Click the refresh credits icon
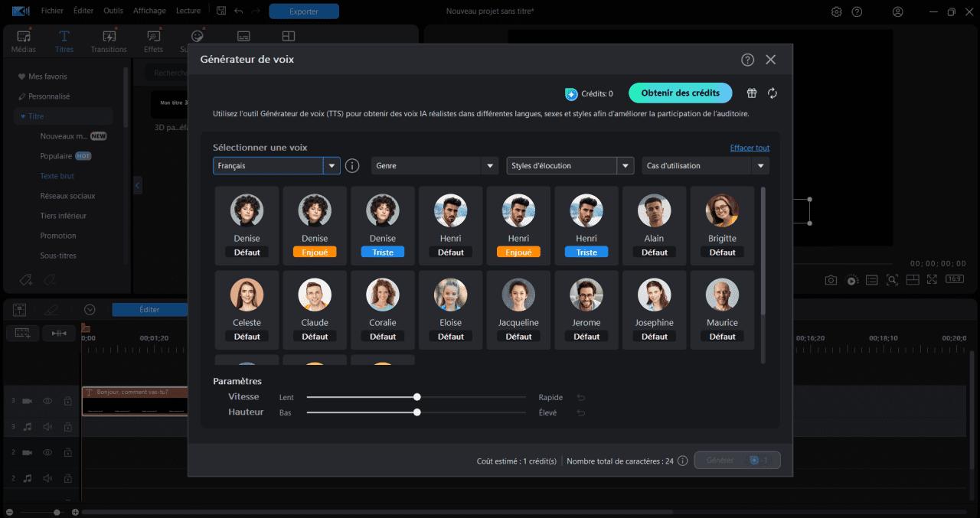This screenshot has width=980, height=518. tap(772, 93)
